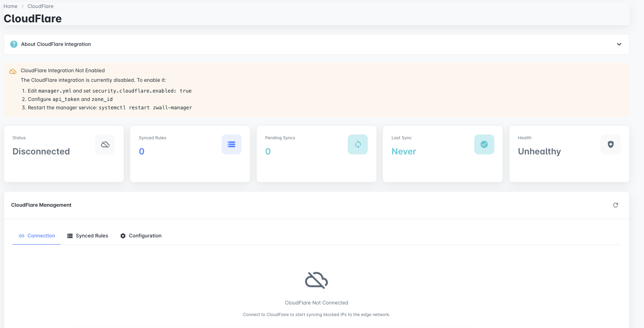The height and width of the screenshot is (328, 644).
Task: Click the Disconnected status cloud icon
Action: tap(105, 144)
